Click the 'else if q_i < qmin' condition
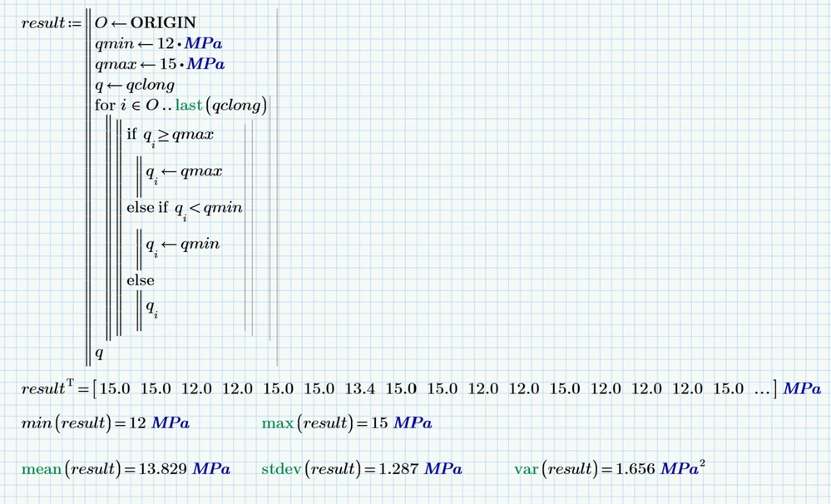 [185, 209]
